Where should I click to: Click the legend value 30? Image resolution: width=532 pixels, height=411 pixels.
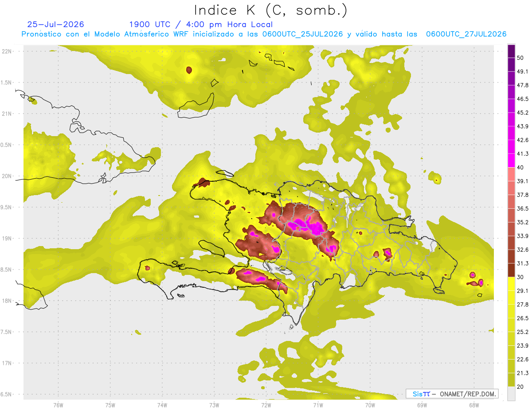pyautogui.click(x=521, y=277)
